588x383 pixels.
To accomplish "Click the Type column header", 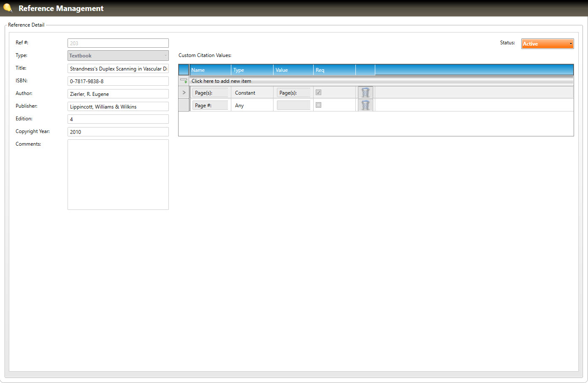I will [x=252, y=70].
